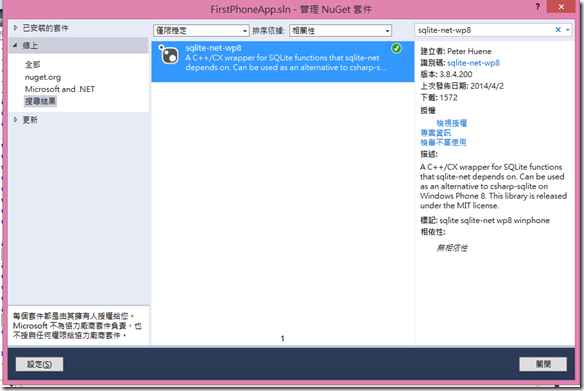Click the sqlite-net-wp8 package icon
The width and height of the screenshot is (584, 391).
pos(169,55)
